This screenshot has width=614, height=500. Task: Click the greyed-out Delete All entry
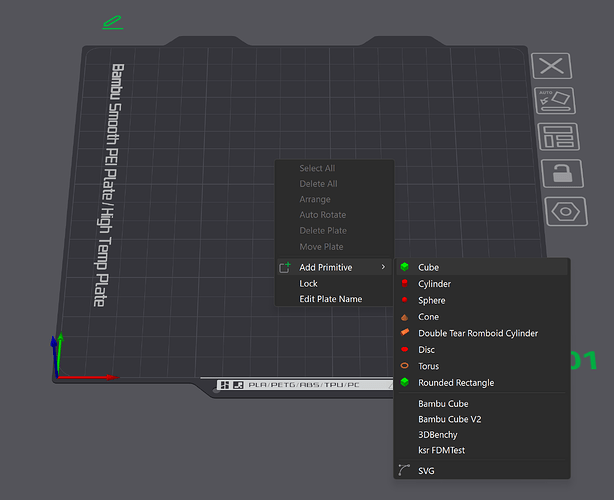(x=334, y=184)
